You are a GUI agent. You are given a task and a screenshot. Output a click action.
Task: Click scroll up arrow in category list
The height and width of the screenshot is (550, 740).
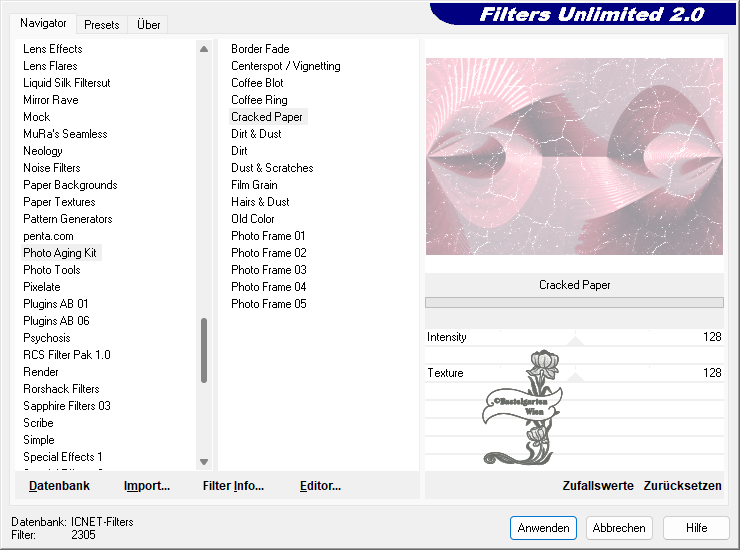[204, 49]
